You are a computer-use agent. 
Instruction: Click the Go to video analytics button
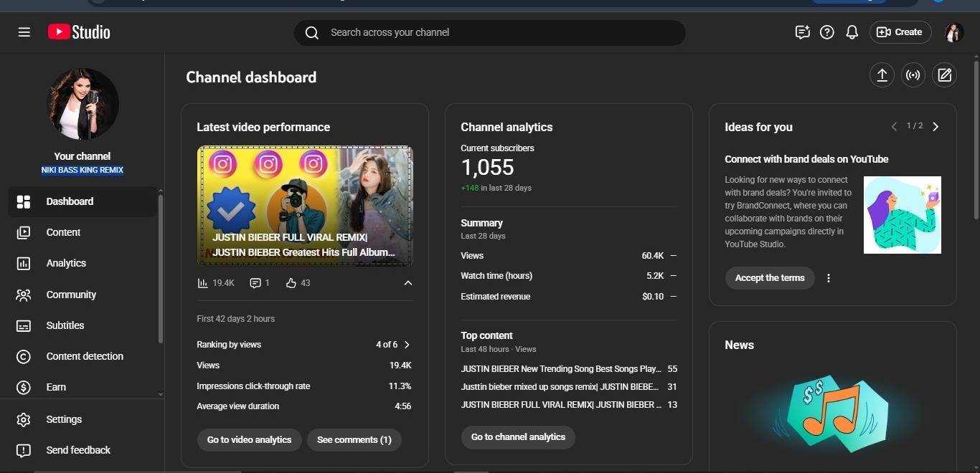tap(249, 439)
